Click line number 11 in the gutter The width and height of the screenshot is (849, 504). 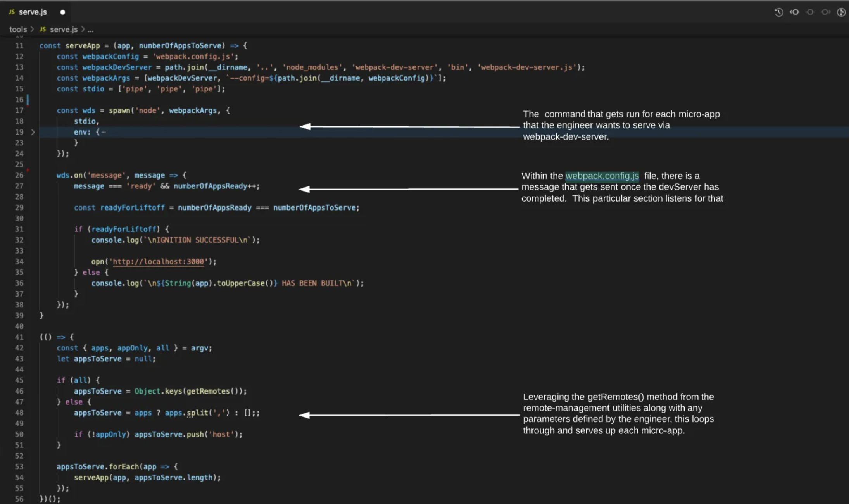click(x=19, y=46)
